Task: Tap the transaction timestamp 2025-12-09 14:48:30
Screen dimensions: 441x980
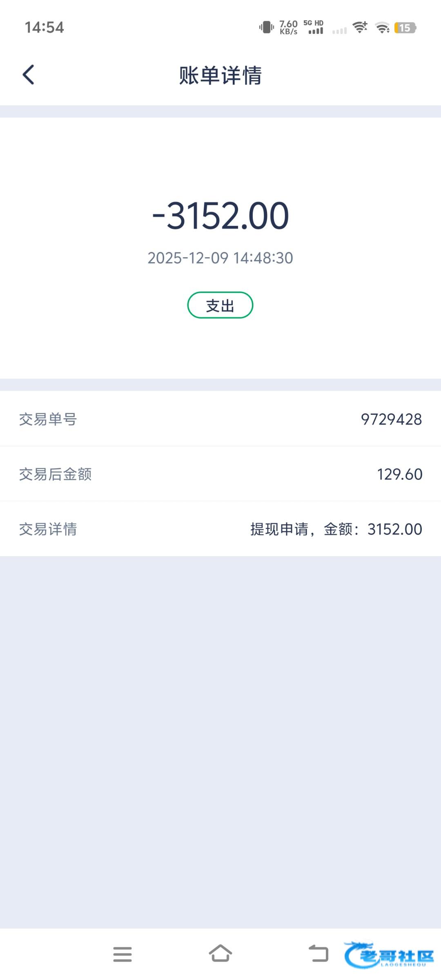Action: point(220,258)
